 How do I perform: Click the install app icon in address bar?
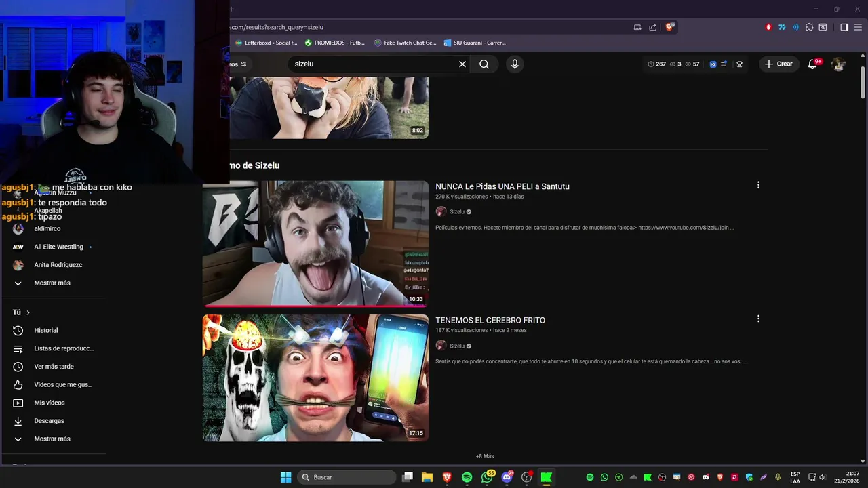[637, 27]
